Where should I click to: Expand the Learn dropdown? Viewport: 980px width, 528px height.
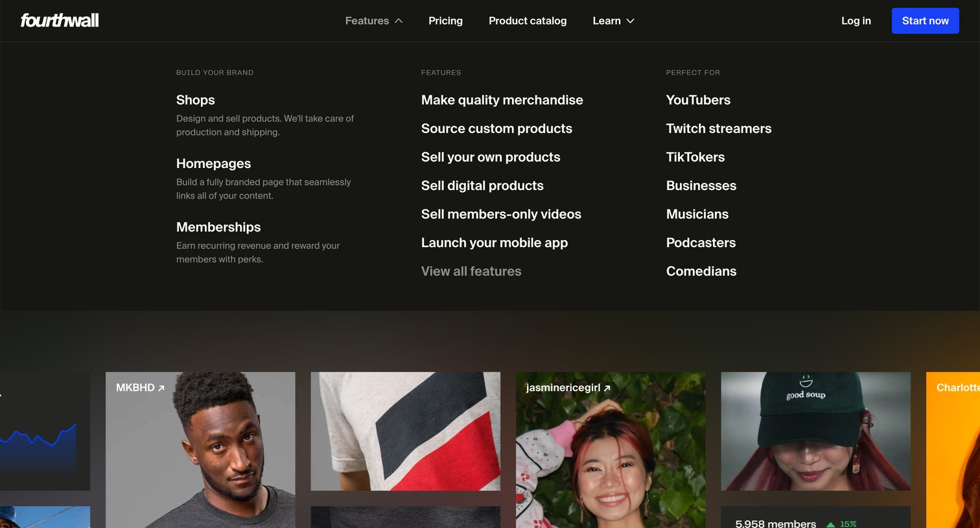point(613,21)
